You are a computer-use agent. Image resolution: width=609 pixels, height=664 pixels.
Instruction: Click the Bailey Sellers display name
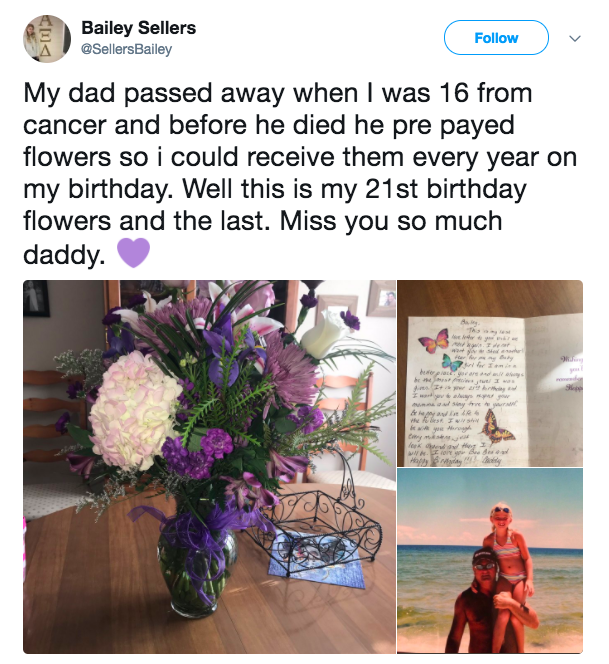138,28
